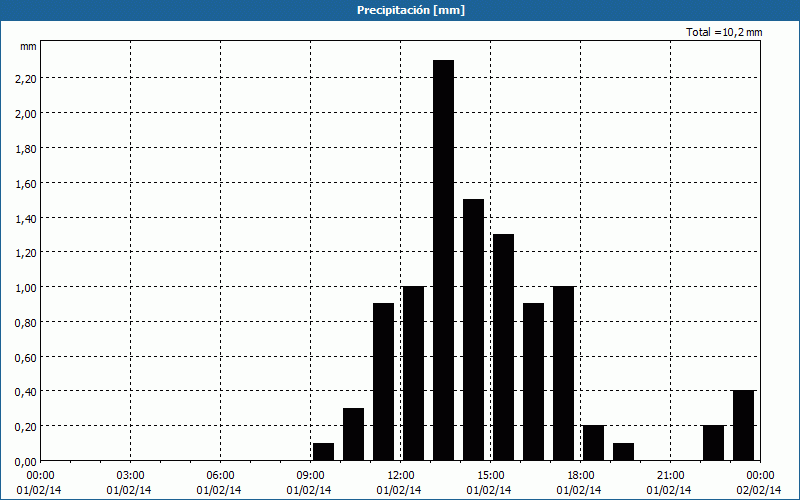This screenshot has height=500, width=800.
Task: Click the 1,40 y-axis value
Action: [26, 218]
